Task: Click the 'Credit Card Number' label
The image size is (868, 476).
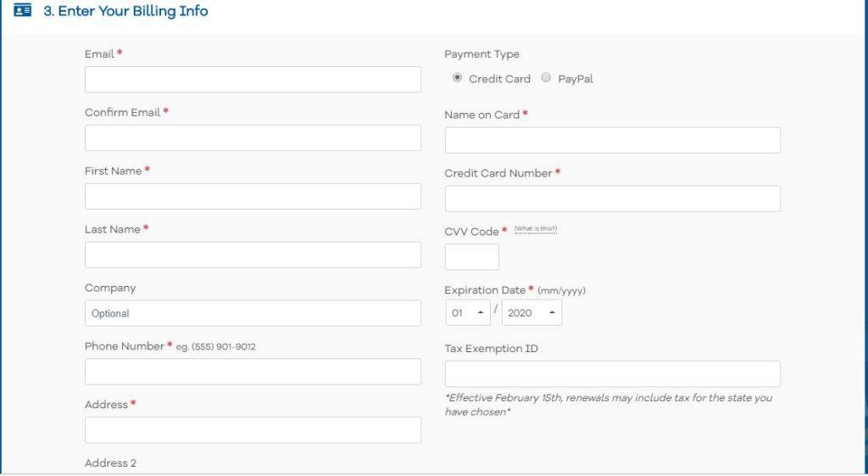Action: (x=498, y=173)
